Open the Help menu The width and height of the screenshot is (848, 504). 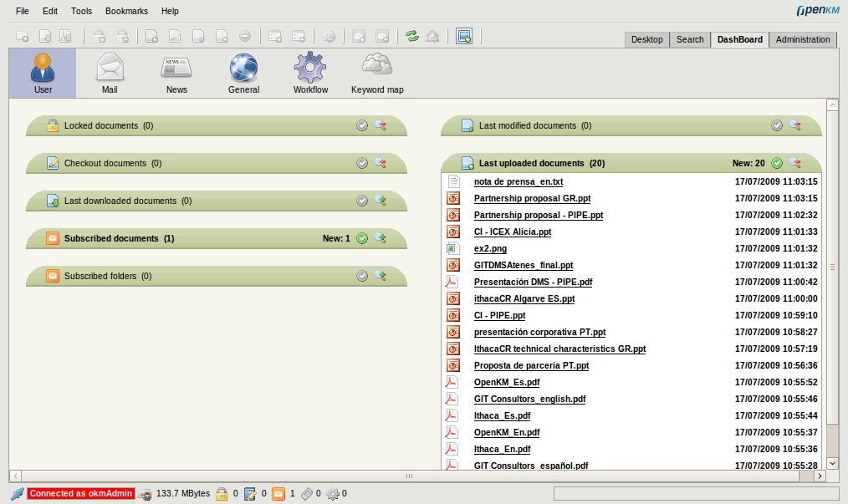pyautogui.click(x=170, y=11)
